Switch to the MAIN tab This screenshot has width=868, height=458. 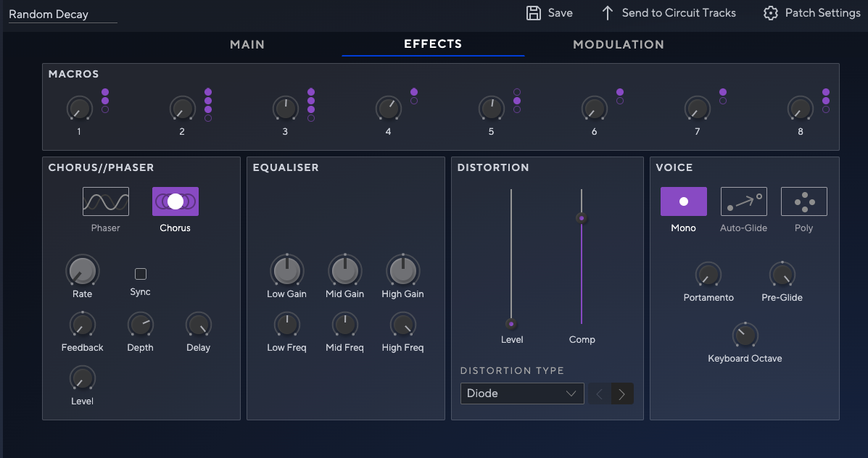click(x=247, y=44)
